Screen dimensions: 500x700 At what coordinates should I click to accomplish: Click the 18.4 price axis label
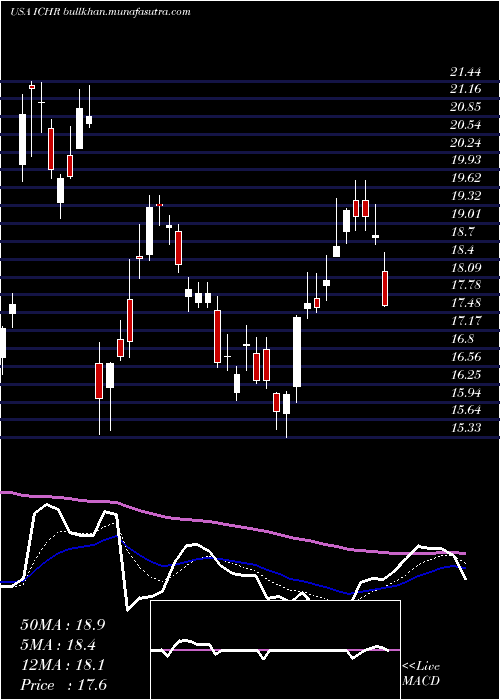463,250
